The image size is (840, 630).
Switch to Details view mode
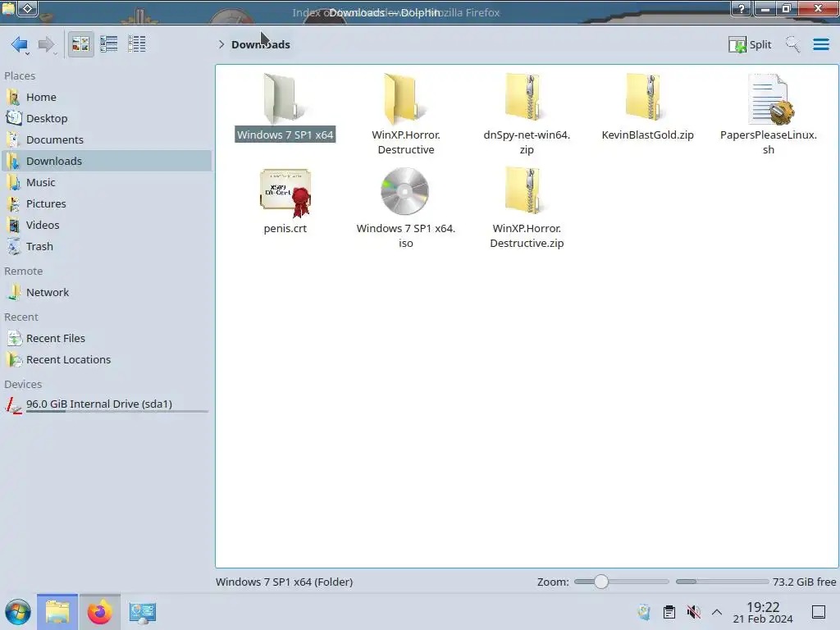137,44
